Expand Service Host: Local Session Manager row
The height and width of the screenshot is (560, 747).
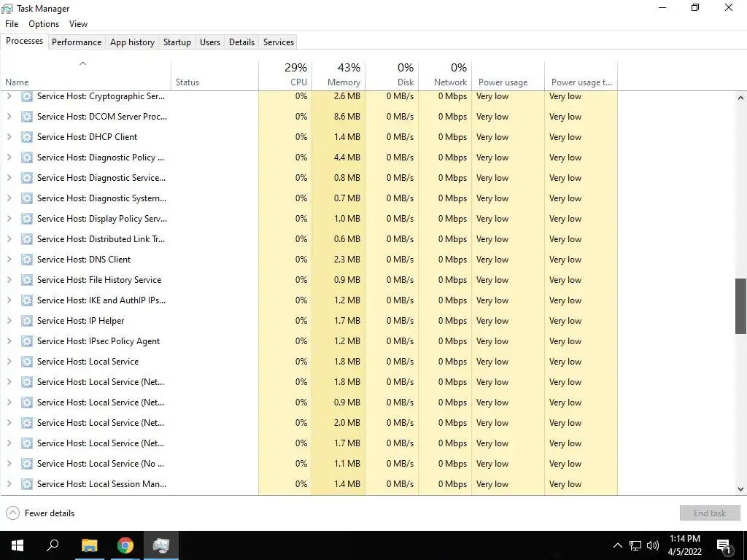(x=9, y=484)
